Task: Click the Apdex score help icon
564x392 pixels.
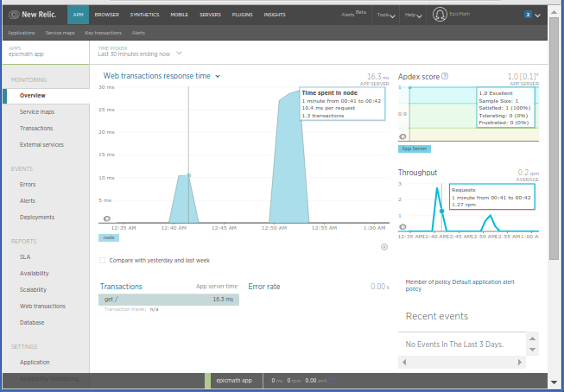Action: click(445, 76)
